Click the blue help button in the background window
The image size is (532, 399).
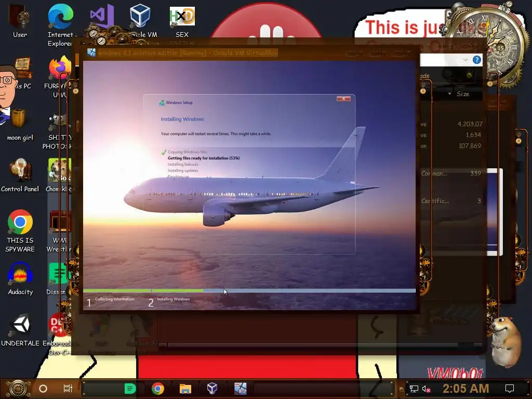[477, 60]
